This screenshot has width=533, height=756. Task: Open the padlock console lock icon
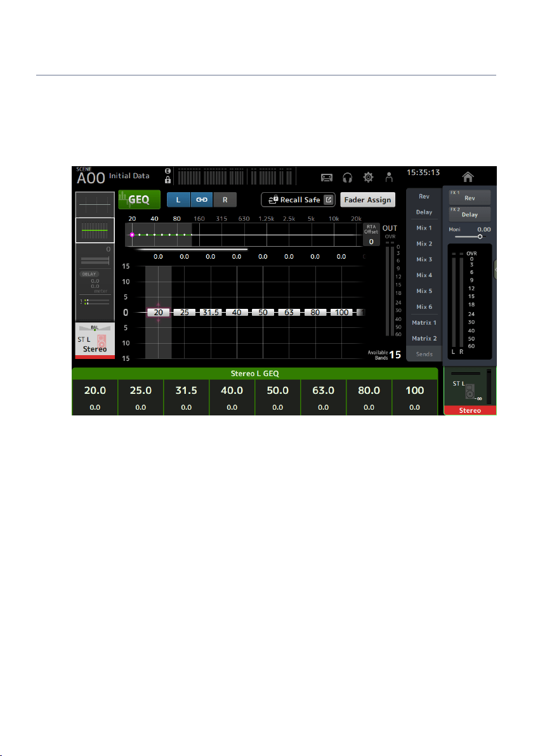(x=168, y=180)
